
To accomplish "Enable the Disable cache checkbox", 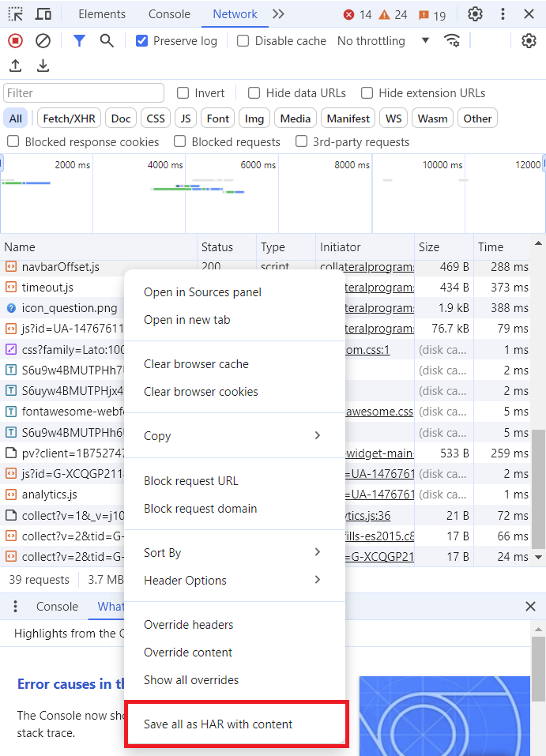I will click(242, 40).
